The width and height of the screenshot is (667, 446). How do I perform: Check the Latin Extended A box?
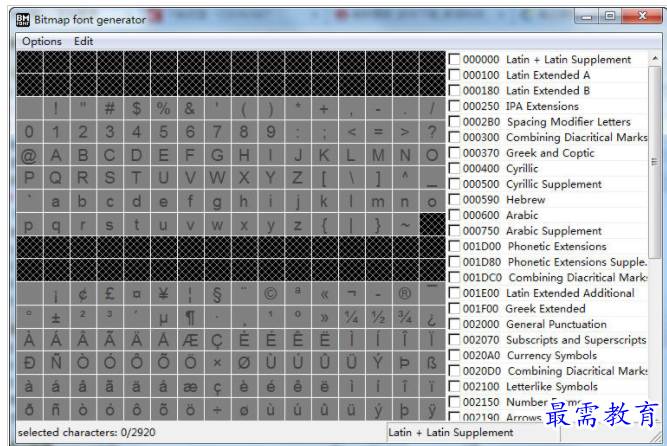[x=454, y=75]
